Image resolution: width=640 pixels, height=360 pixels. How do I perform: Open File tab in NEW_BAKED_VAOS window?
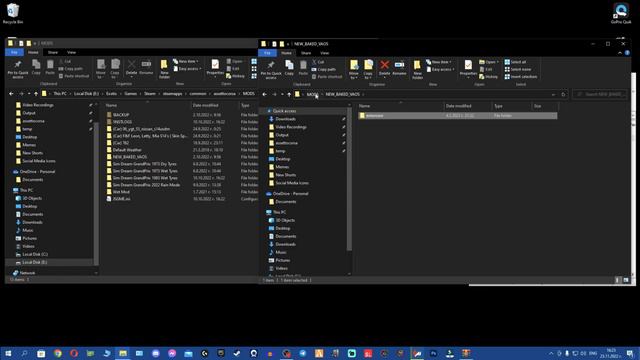(267, 53)
